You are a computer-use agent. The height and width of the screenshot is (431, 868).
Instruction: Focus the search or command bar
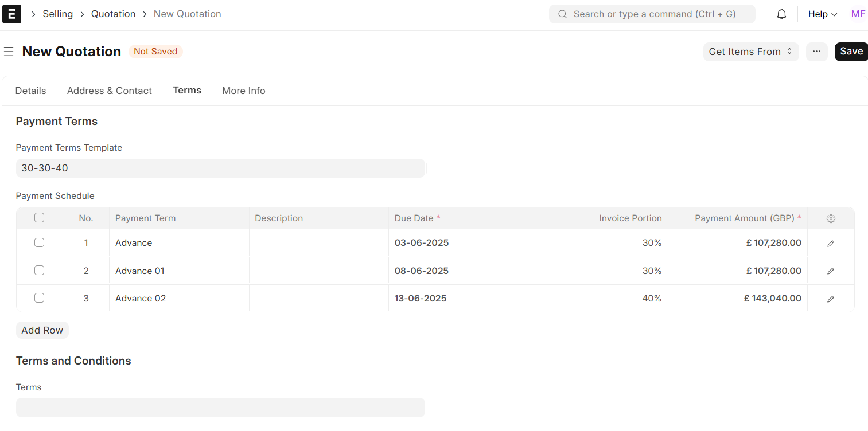pyautogui.click(x=652, y=14)
